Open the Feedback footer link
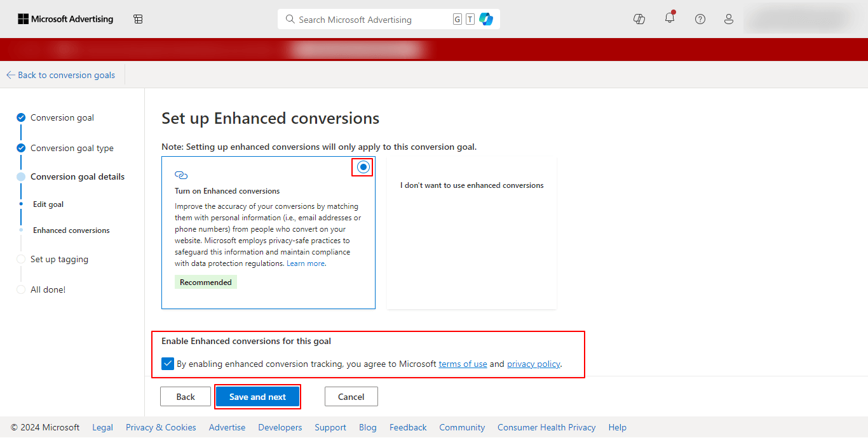The height and width of the screenshot is (438, 868). point(408,427)
